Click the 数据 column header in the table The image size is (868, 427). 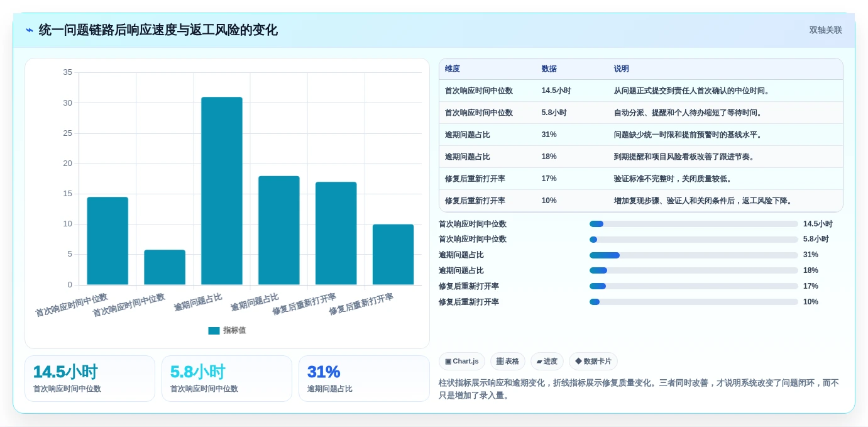tap(549, 69)
